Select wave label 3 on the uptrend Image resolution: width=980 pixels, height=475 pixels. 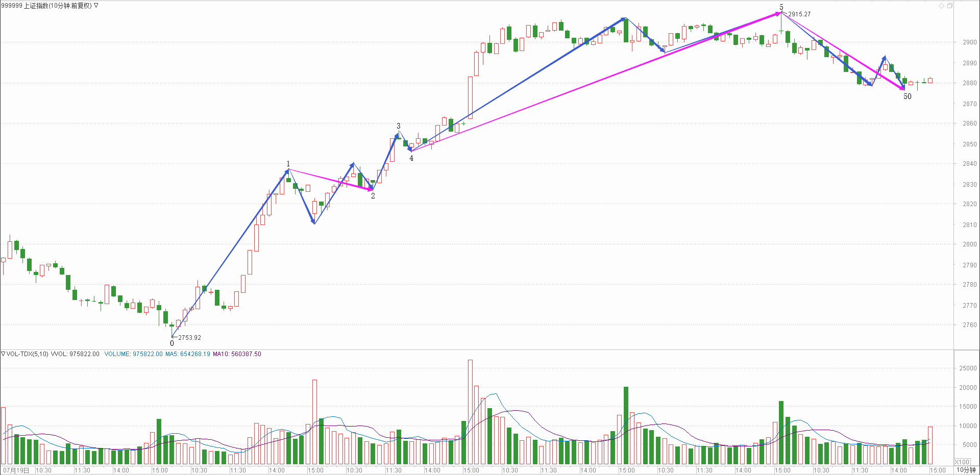(x=399, y=126)
